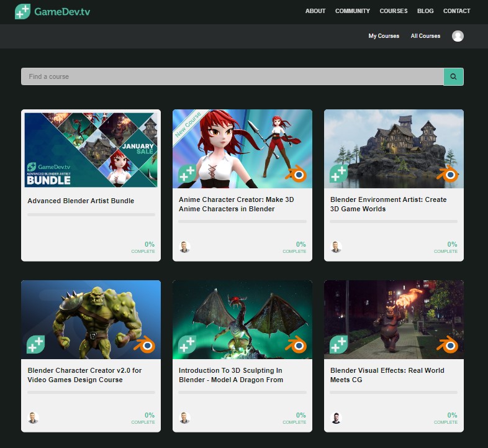
Task: Click the New Course ribbon on anime thumbnail
Action: [188, 125]
